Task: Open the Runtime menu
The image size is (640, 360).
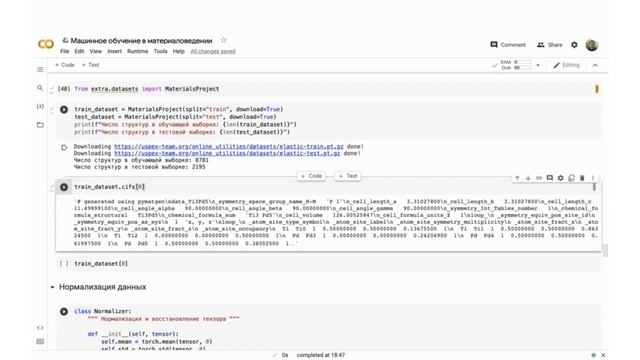Action: (x=138, y=51)
